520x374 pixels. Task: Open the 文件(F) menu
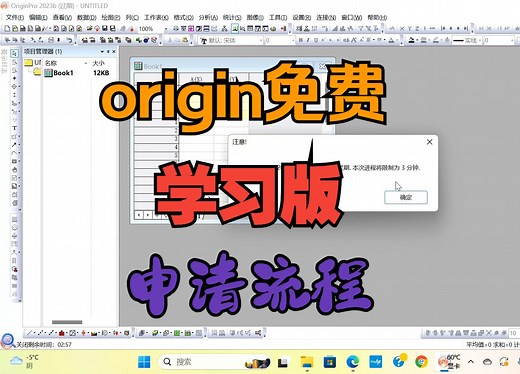pos(15,17)
